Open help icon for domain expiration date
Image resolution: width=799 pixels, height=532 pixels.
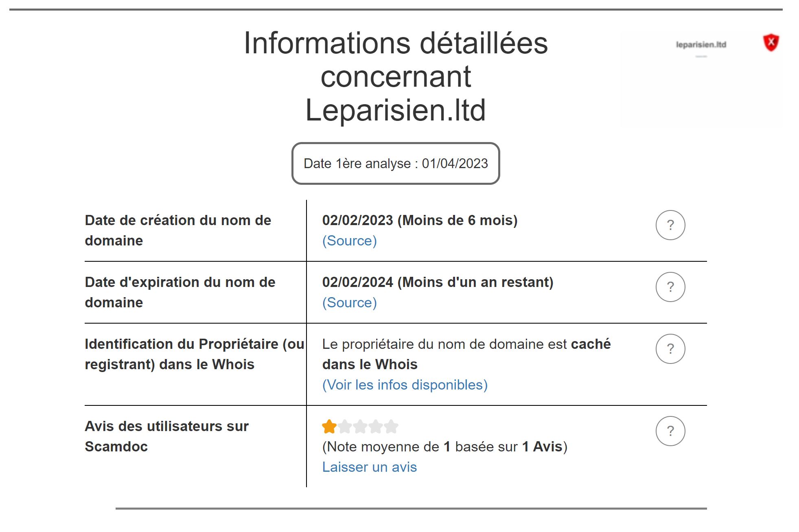click(670, 287)
